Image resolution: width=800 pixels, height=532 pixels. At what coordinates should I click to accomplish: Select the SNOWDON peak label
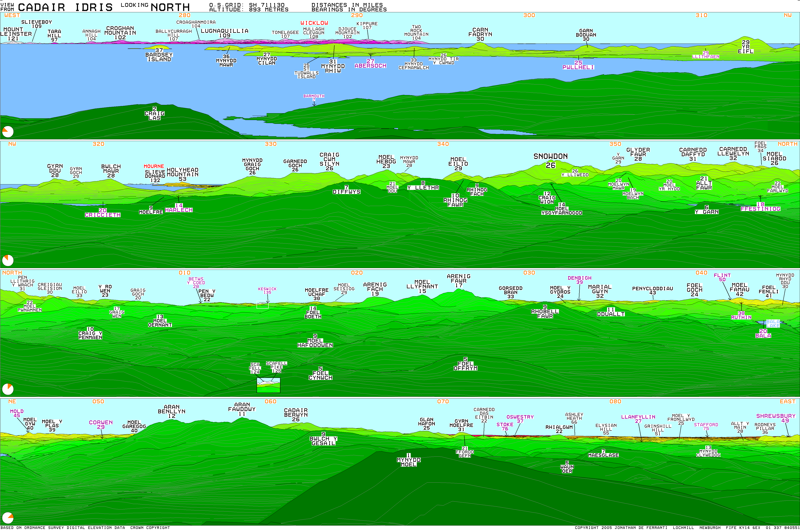coord(550,156)
